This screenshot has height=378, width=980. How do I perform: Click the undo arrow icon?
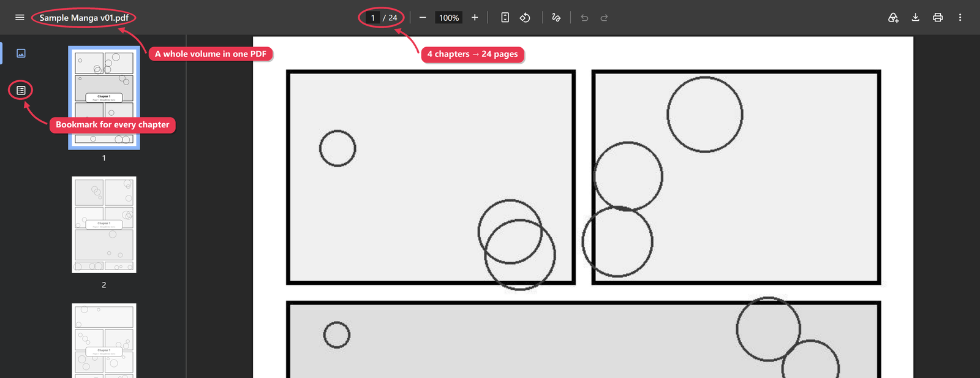point(584,18)
